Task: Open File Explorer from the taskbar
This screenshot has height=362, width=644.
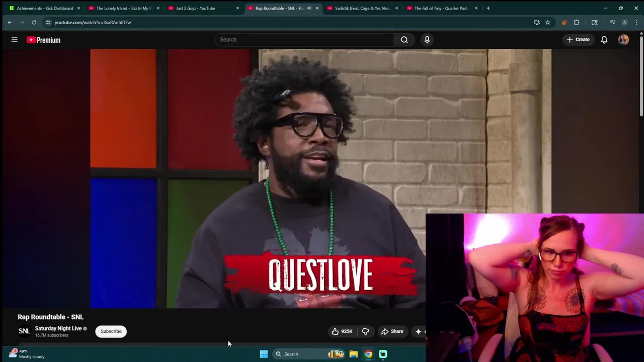Action: pos(354,354)
